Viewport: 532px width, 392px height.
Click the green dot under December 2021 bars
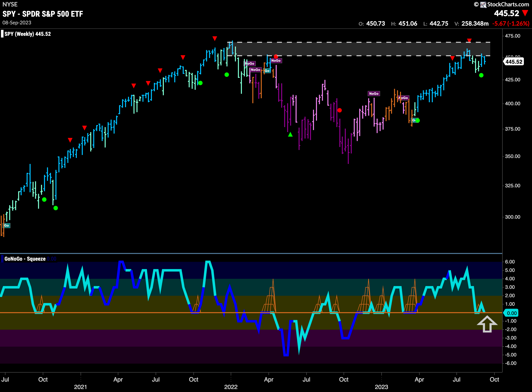tap(227, 75)
